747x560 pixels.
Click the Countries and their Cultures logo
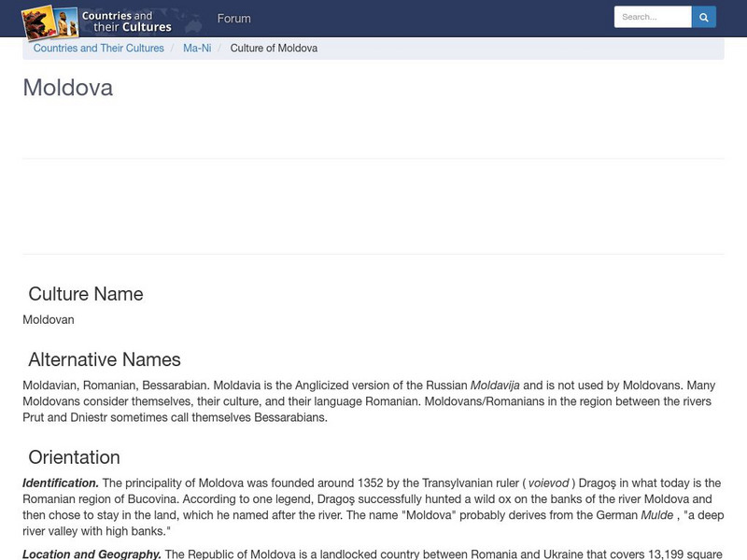pos(97,21)
